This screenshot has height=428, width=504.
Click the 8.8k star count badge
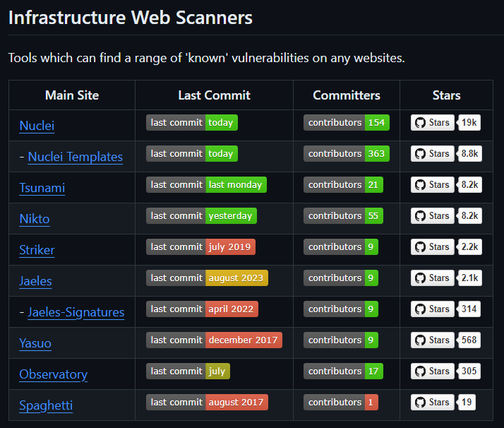coord(470,154)
